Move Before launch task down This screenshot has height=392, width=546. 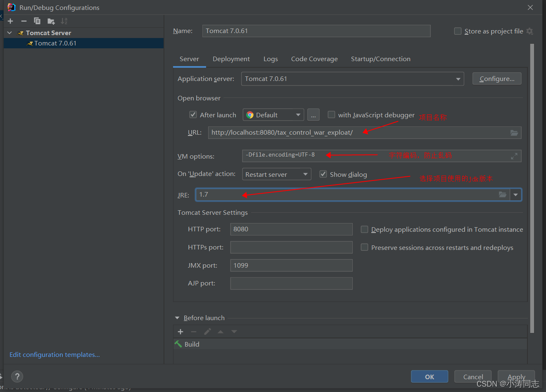234,332
